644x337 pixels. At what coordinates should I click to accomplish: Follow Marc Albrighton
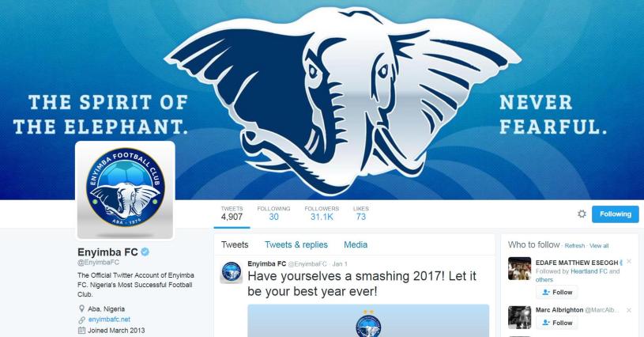tap(557, 323)
